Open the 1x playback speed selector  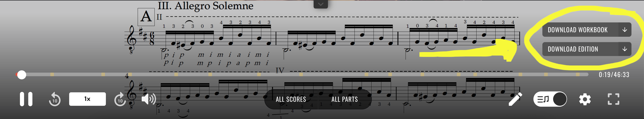[x=88, y=99]
